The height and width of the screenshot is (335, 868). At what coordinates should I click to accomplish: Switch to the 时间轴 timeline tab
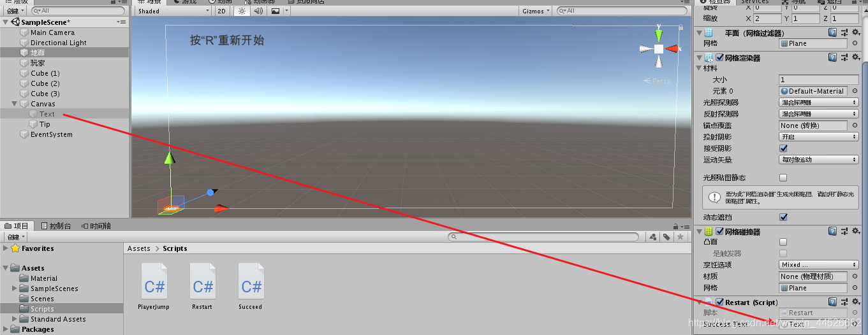pos(96,225)
